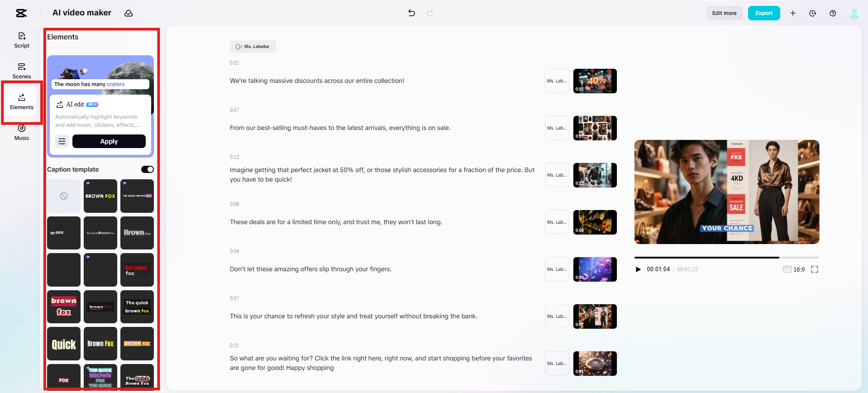Choose the small THE QUICK caption template
The height and width of the screenshot is (393, 868).
tap(64, 233)
